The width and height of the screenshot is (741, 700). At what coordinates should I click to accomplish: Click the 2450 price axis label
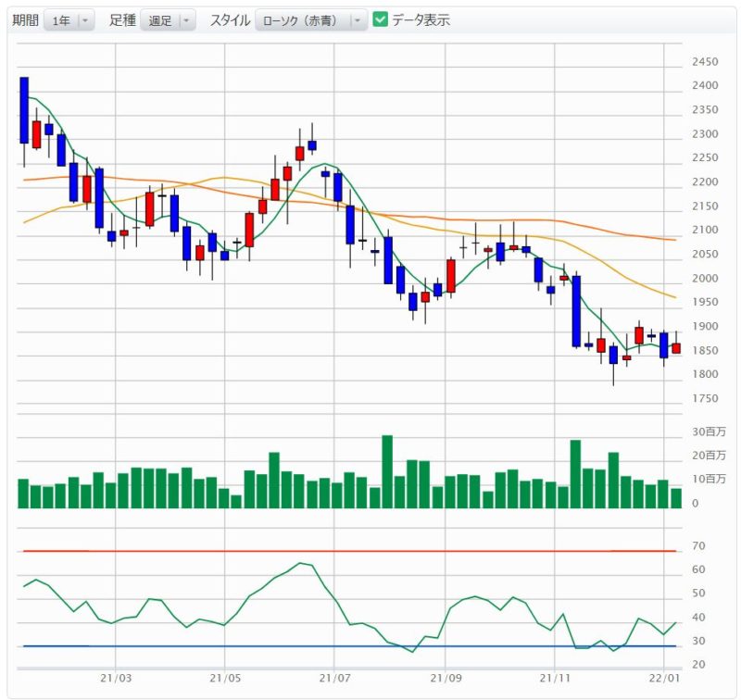pyautogui.click(x=705, y=62)
